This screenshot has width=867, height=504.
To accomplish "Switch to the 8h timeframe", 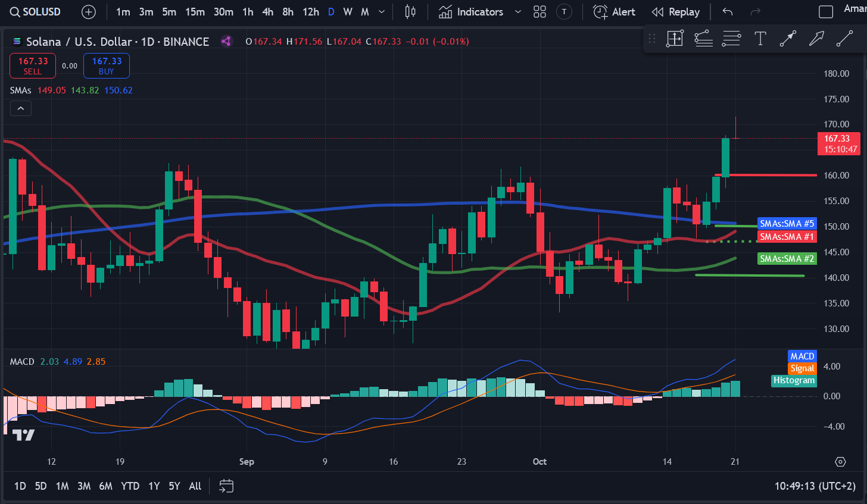I will pyautogui.click(x=288, y=12).
